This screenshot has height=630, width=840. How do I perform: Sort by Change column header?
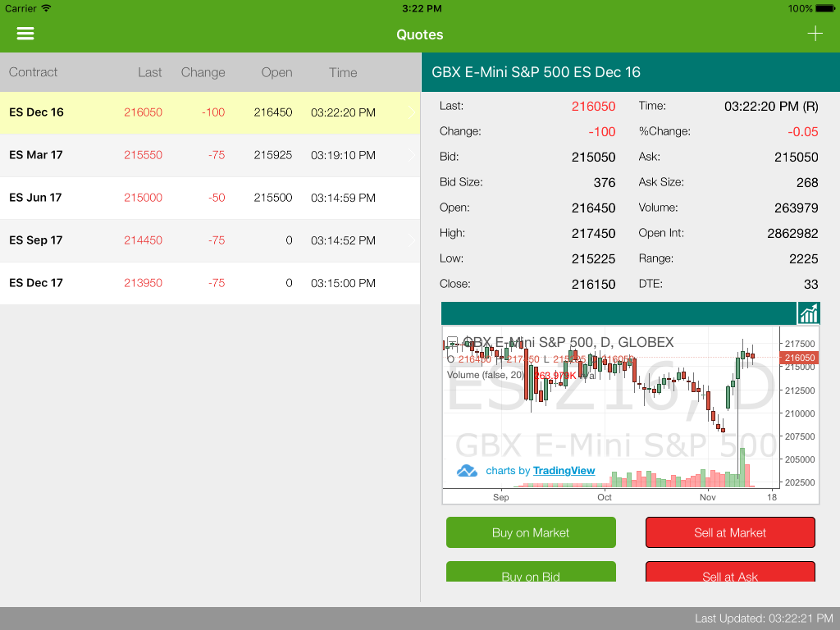(203, 72)
